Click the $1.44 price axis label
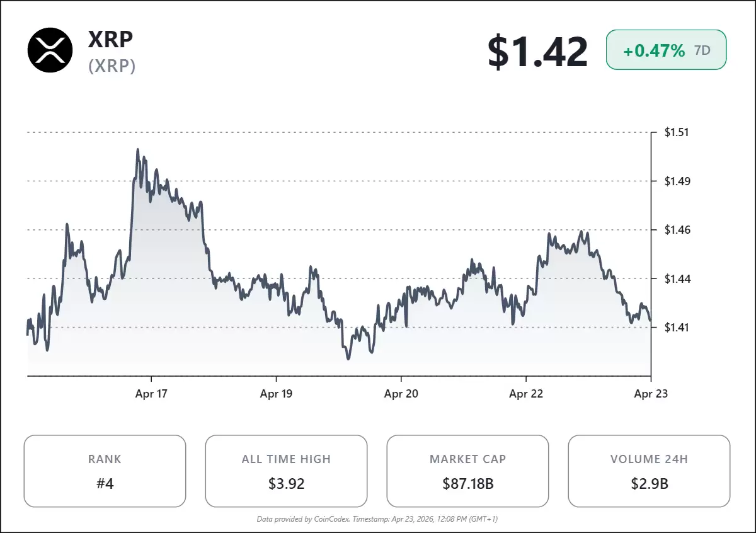756x533 pixels. [677, 278]
